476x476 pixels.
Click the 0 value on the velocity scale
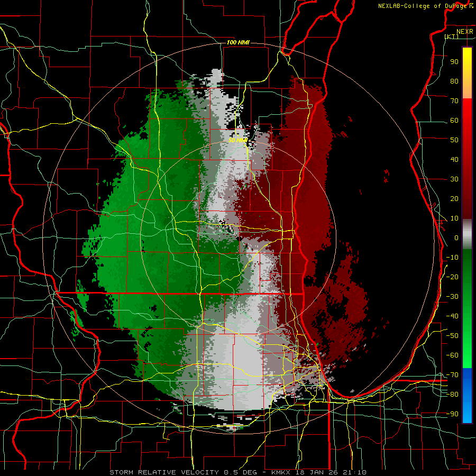tap(456, 237)
